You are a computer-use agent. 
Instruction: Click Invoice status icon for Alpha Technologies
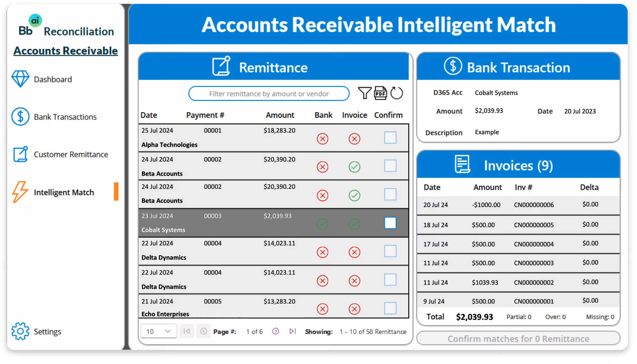coord(354,139)
